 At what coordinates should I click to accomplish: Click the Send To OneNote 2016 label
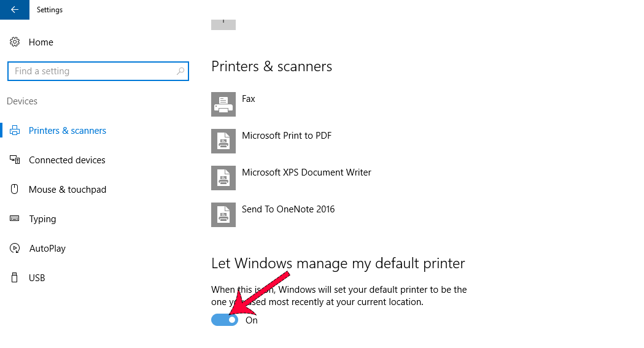click(289, 209)
